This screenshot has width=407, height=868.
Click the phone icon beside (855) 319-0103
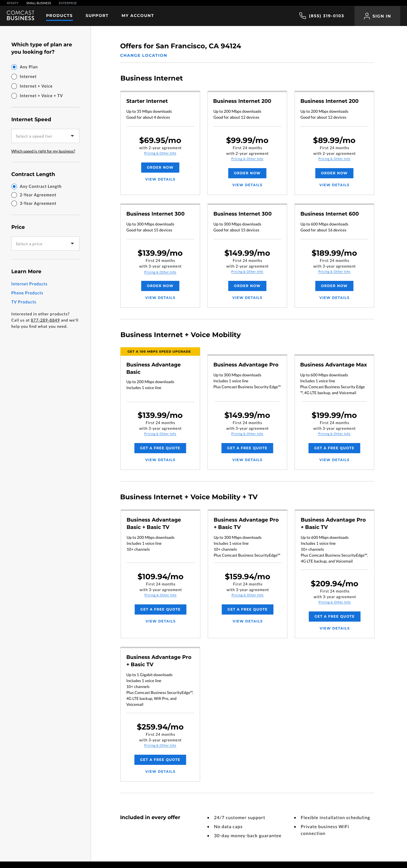point(302,16)
